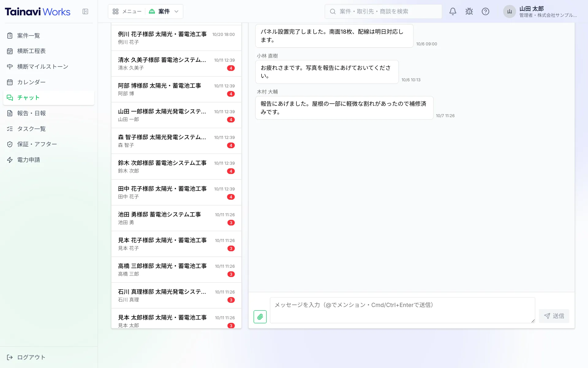Viewport: 588px width, 368px height.
Task: Collapse the sidebar panel icon
Action: click(85, 12)
